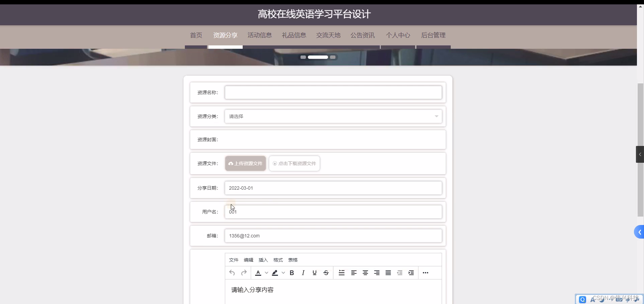Apply bold formatting with the B icon

click(292, 273)
